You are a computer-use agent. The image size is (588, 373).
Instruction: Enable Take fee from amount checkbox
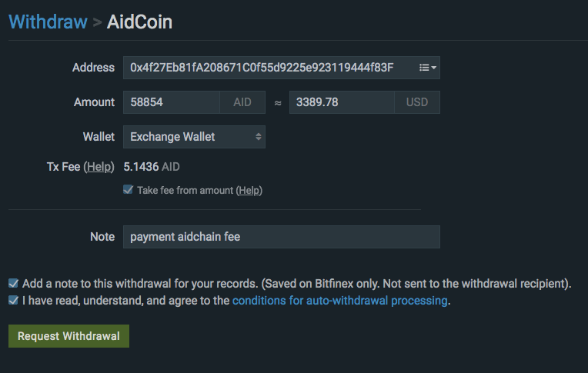[x=128, y=190]
